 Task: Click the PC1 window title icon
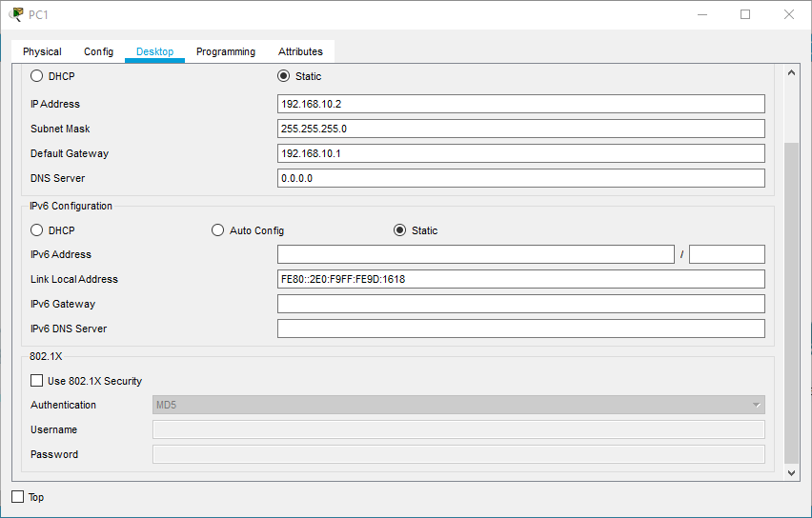16,14
